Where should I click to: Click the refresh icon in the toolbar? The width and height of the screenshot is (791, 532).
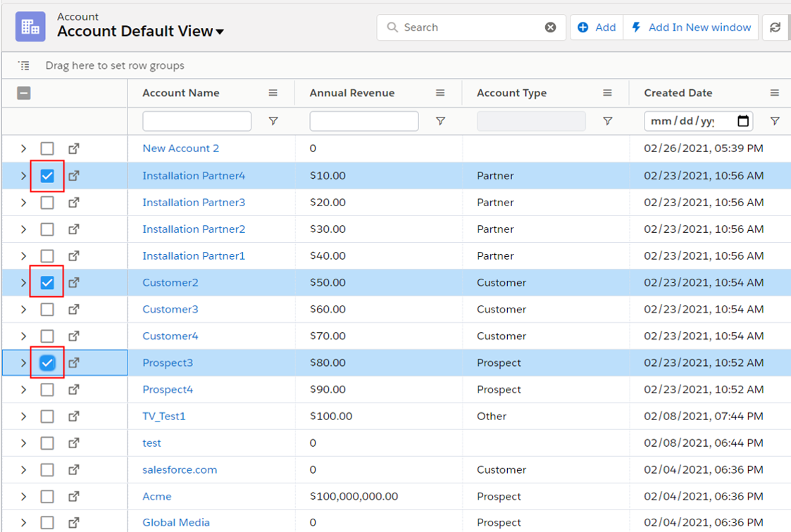pos(775,27)
